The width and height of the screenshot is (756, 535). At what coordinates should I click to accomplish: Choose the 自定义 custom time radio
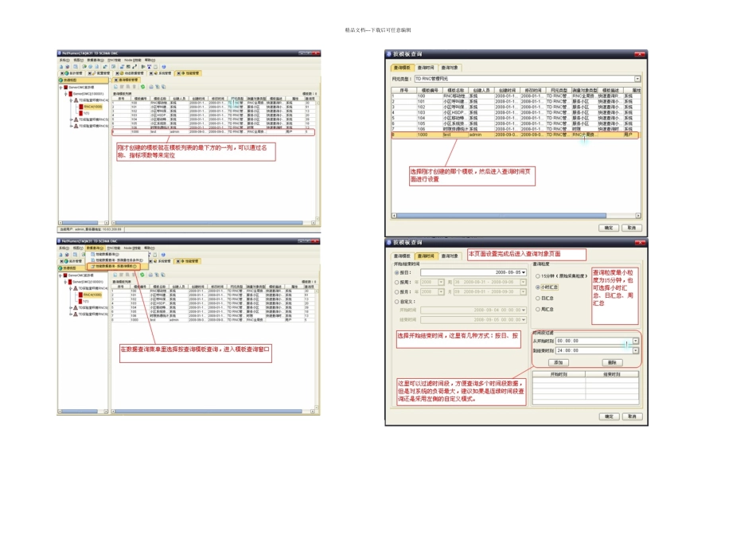tap(397, 302)
